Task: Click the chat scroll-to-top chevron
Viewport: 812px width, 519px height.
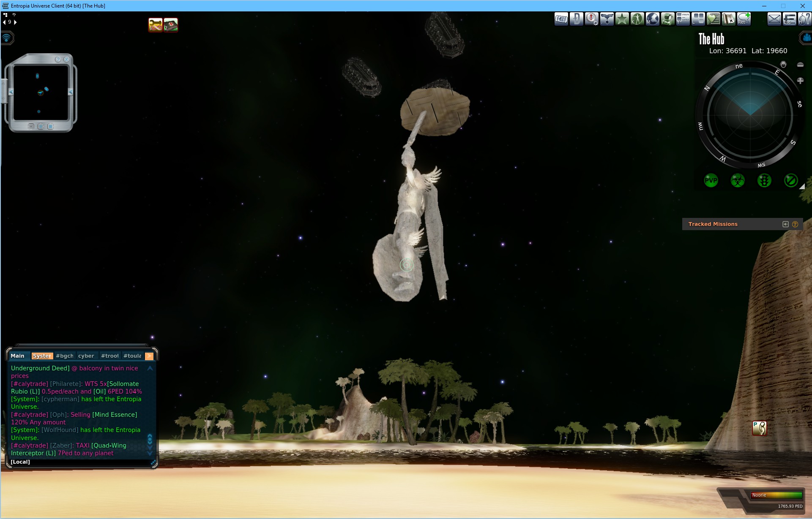Action: [150, 369]
